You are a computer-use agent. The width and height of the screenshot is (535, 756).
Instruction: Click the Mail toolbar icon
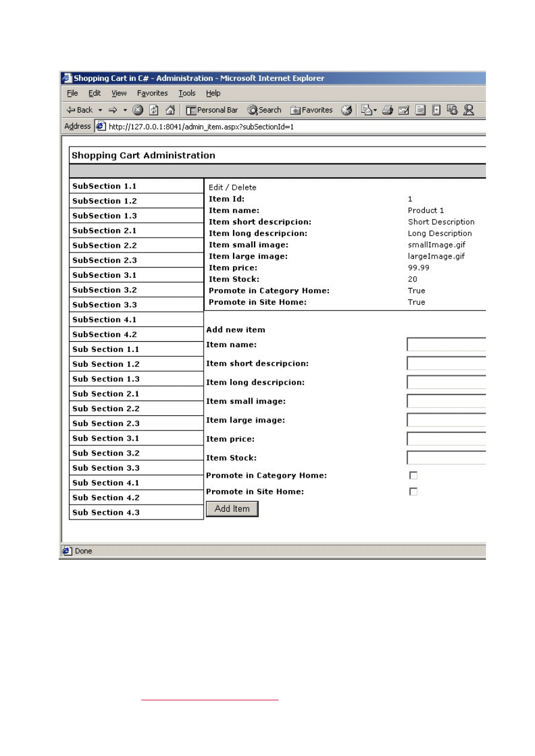pyautogui.click(x=366, y=110)
